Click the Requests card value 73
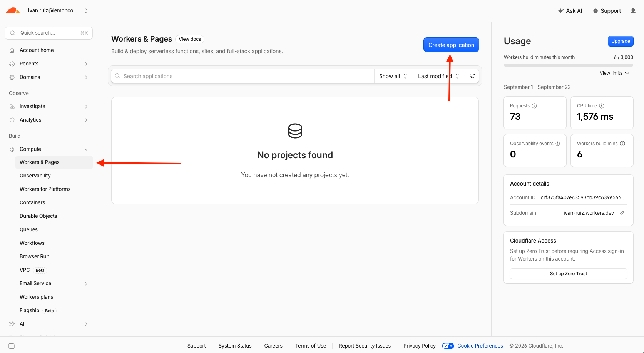This screenshot has height=353, width=644. [x=515, y=117]
